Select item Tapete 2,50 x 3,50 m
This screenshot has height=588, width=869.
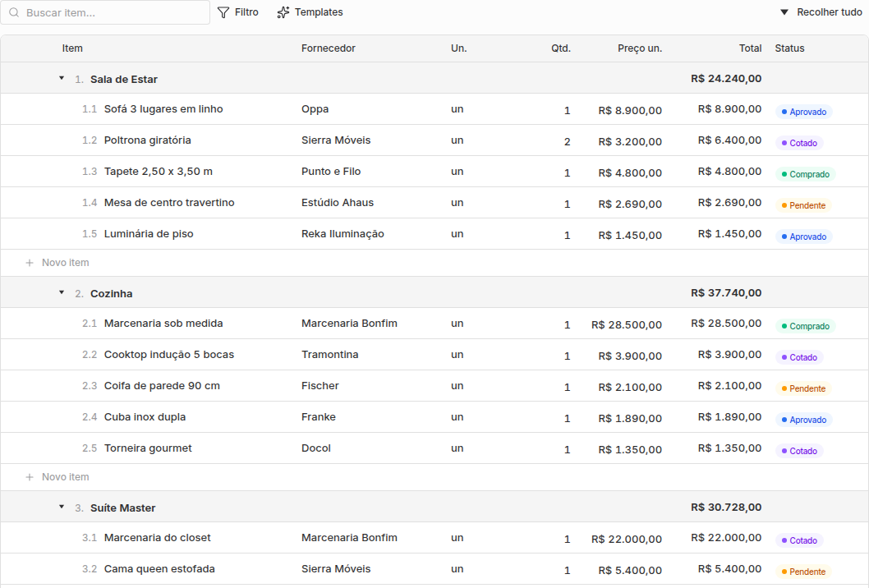[159, 172]
